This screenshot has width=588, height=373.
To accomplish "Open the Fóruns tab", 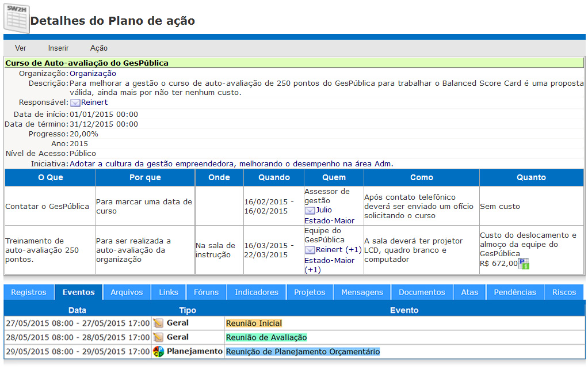I will [x=206, y=292].
